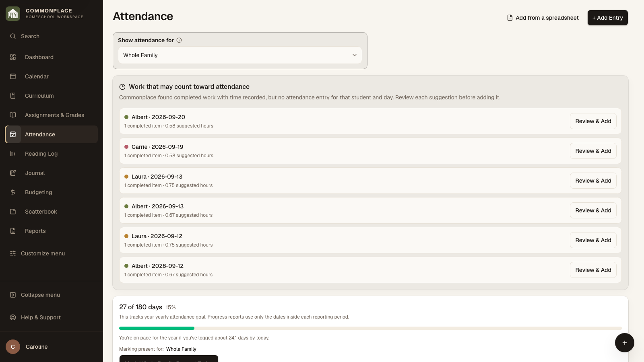Click the Dashboard grid icon
This screenshot has width=644, height=362.
pos(13,57)
